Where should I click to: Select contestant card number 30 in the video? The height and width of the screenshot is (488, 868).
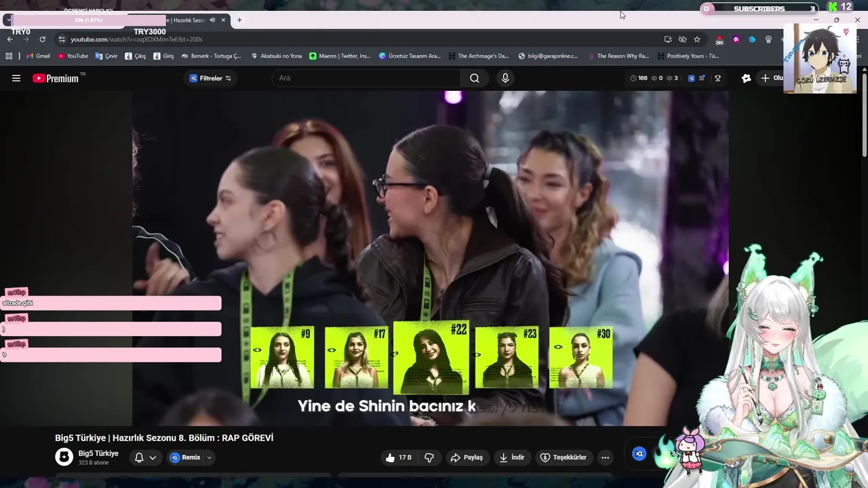[x=580, y=357]
